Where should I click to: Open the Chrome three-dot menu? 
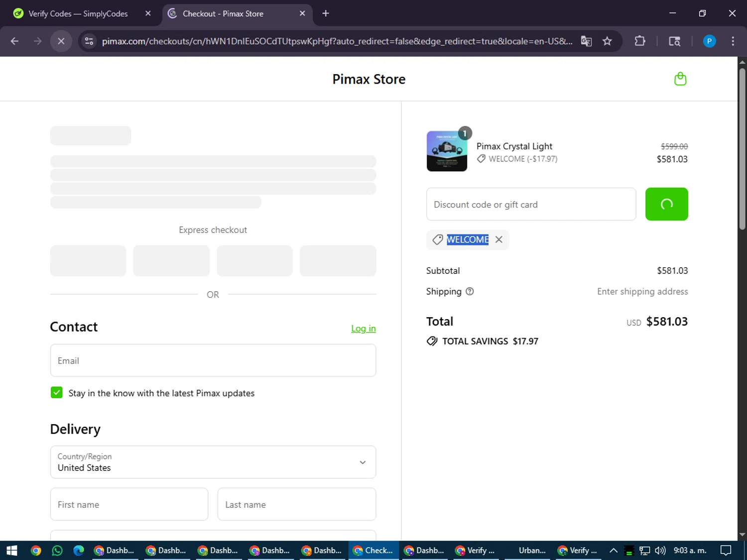click(733, 41)
